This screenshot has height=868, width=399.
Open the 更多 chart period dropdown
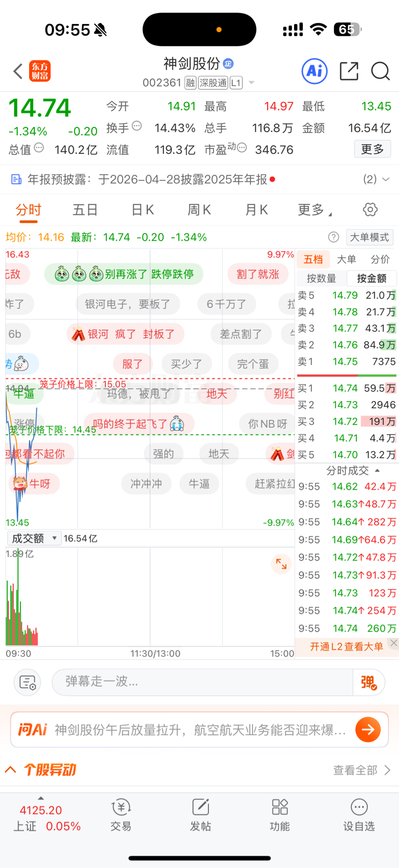(x=314, y=210)
